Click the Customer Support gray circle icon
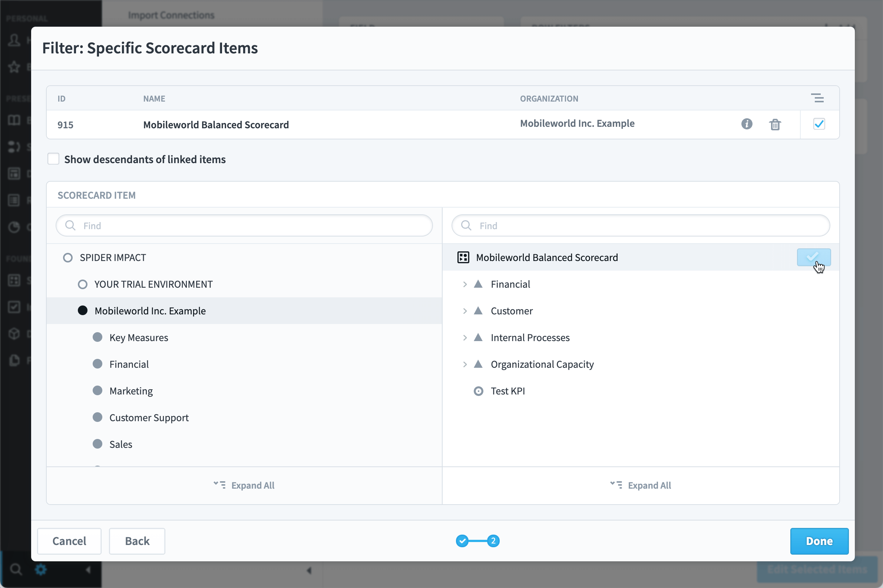The width and height of the screenshot is (883, 588). pos(97,417)
